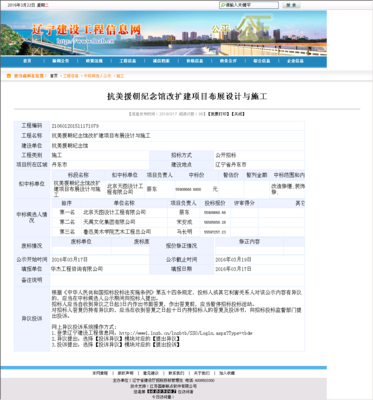Go to 中标候选人公示 breadcrumb link
This screenshot has height=400, width=373.
point(97,76)
